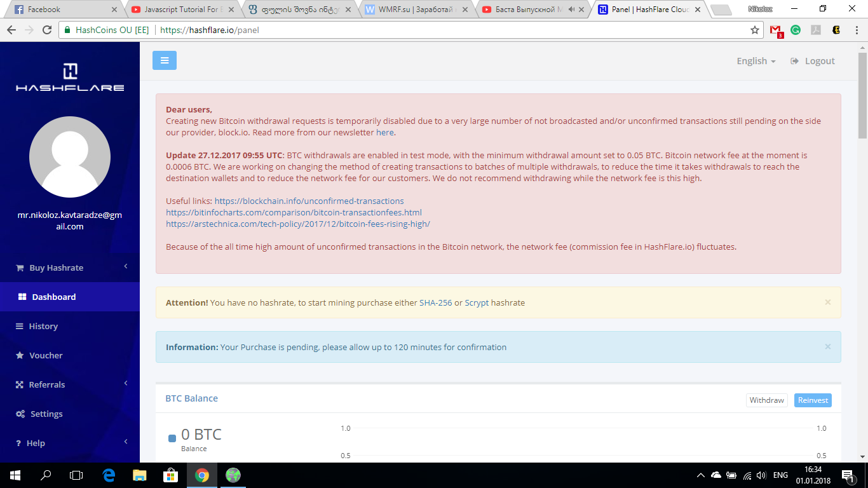Open taskbar search magnifier
This screenshot has height=488, width=868.
coord(46,475)
